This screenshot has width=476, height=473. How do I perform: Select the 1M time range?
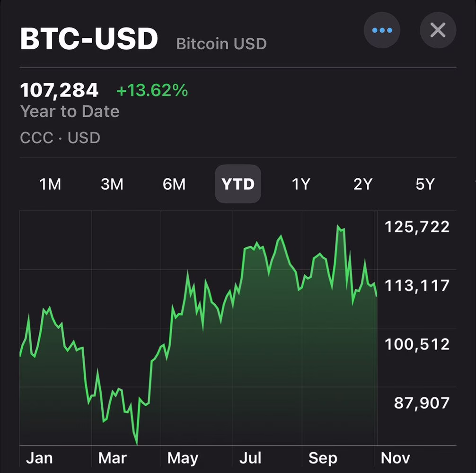click(50, 184)
